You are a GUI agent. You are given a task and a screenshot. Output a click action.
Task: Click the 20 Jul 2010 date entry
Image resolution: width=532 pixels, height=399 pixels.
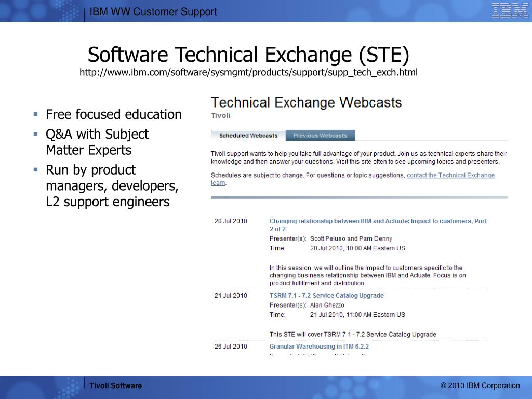[231, 221]
